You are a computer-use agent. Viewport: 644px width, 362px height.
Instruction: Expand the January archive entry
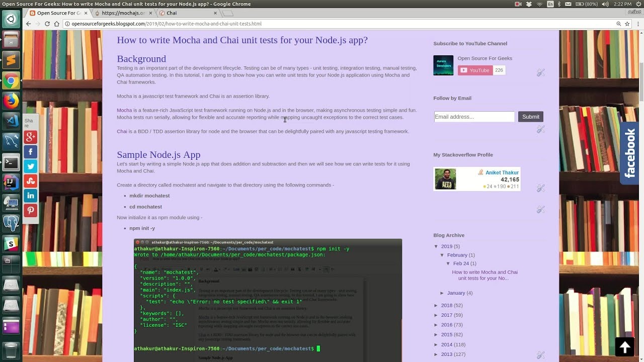click(x=442, y=293)
